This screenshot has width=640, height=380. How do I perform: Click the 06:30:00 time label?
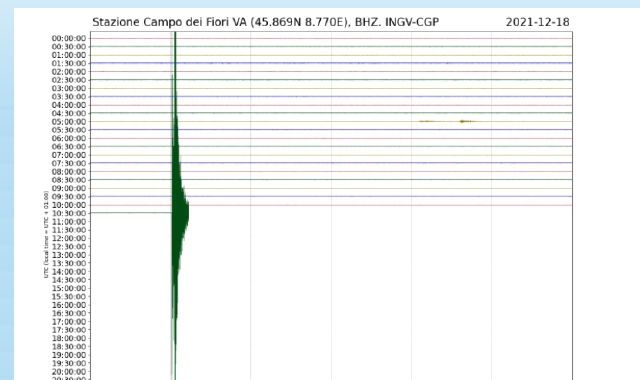coord(69,147)
